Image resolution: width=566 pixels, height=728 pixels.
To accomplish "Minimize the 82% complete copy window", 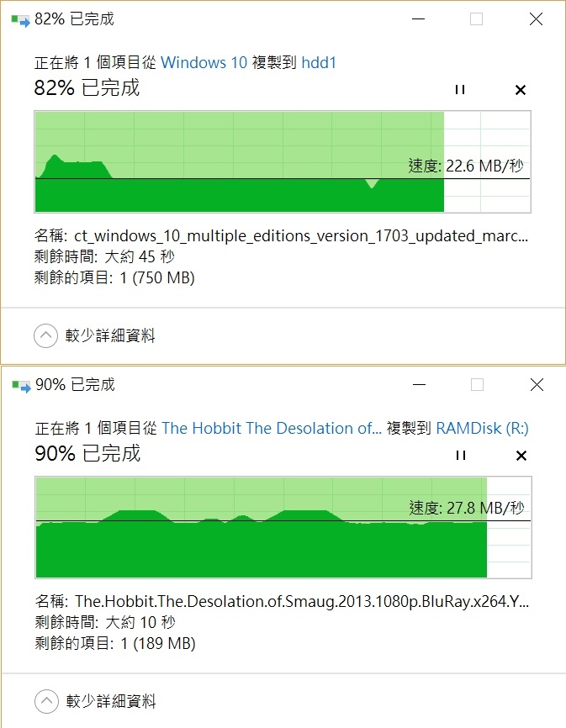I will tap(418, 19).
